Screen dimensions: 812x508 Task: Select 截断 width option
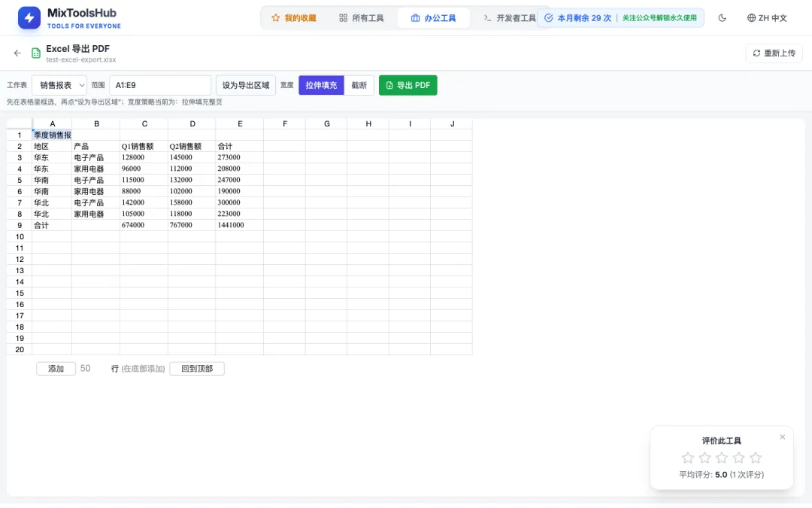[x=359, y=85]
